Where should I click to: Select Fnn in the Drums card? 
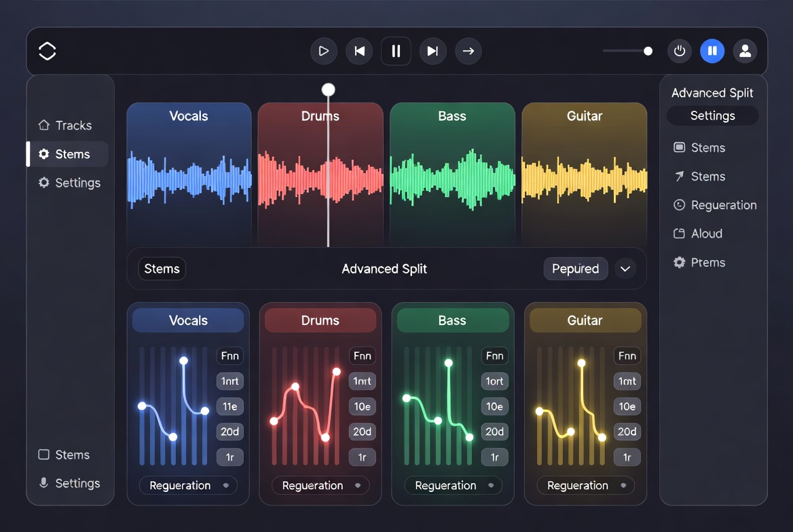tap(362, 356)
